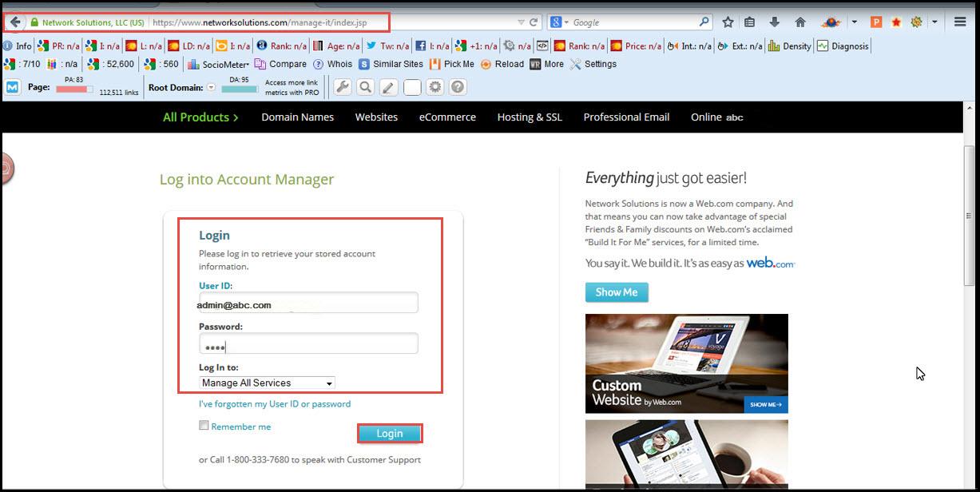The image size is (980, 492).
Task: Open the Compare tool
Action: coord(280,64)
